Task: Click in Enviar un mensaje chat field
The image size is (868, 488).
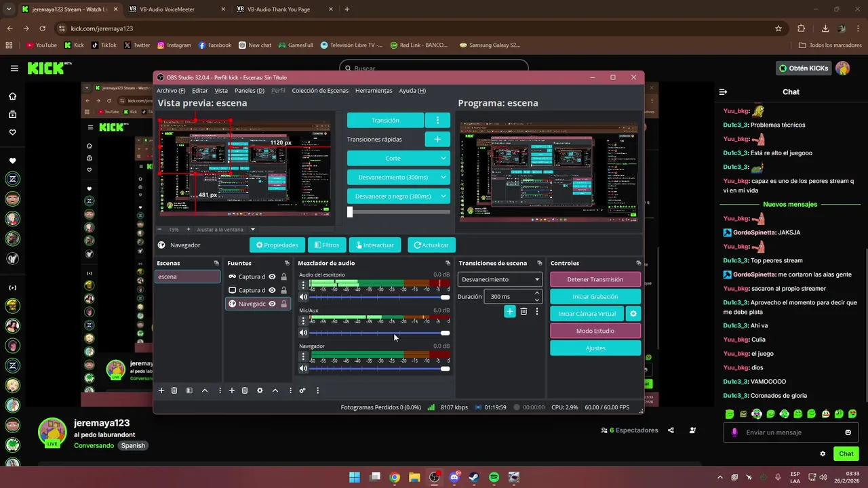Action: (792, 432)
